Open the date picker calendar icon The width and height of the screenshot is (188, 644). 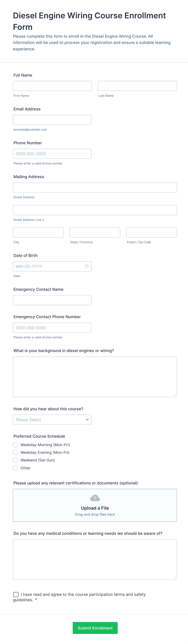click(87, 266)
